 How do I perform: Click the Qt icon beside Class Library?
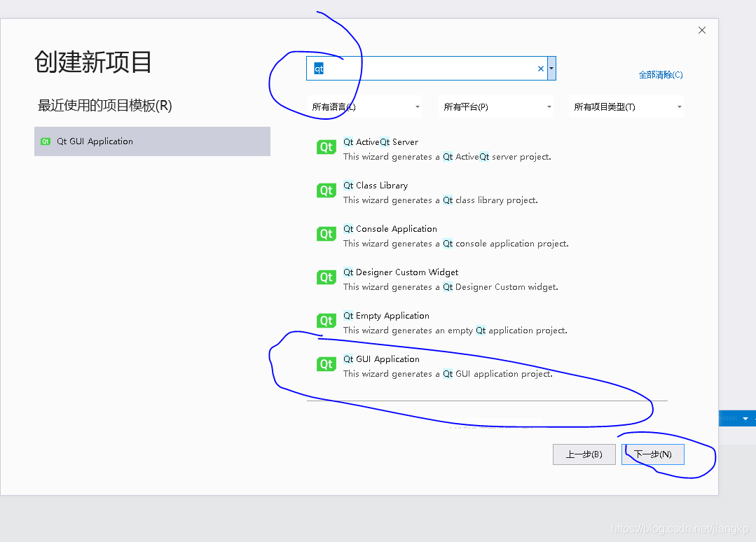pos(326,190)
